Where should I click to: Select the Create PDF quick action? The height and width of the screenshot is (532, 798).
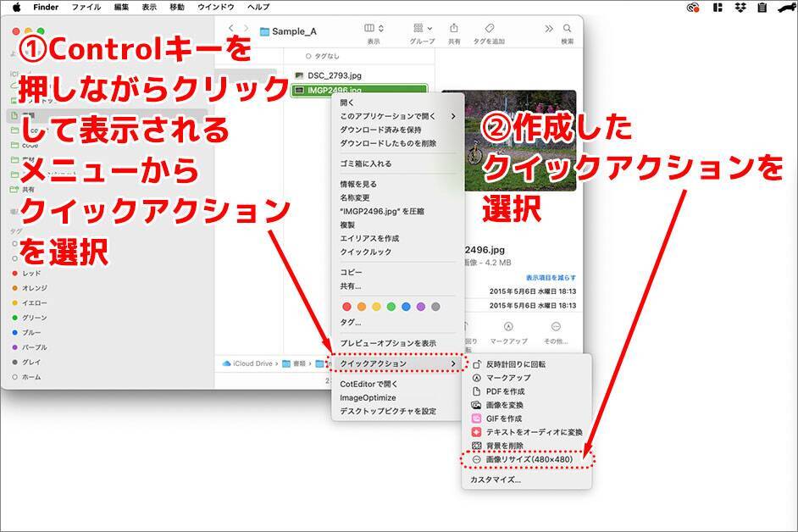(505, 391)
